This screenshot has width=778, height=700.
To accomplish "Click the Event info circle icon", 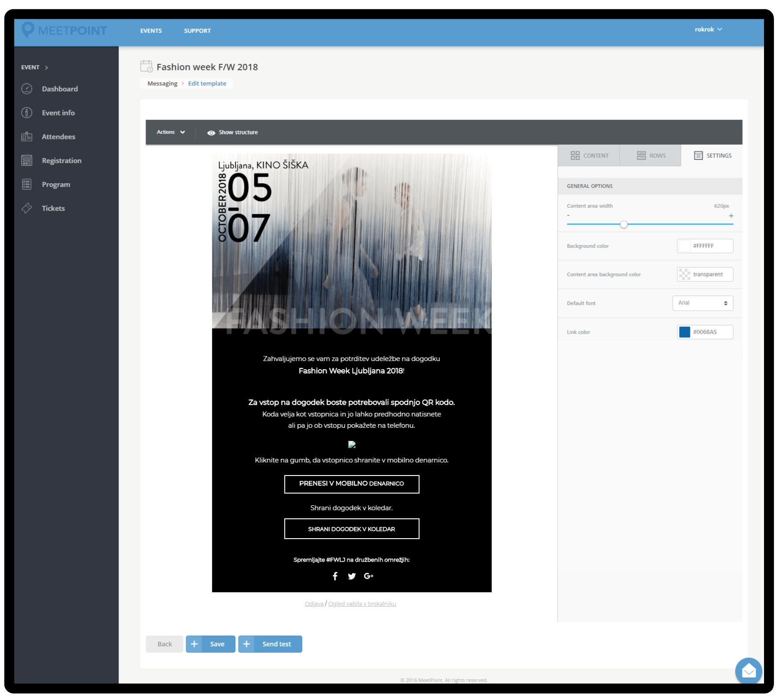I will tap(27, 113).
